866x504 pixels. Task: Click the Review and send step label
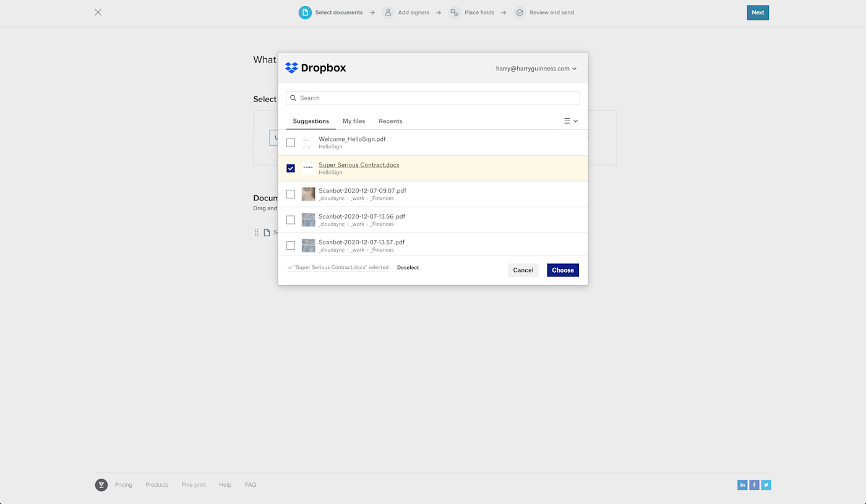(x=552, y=12)
